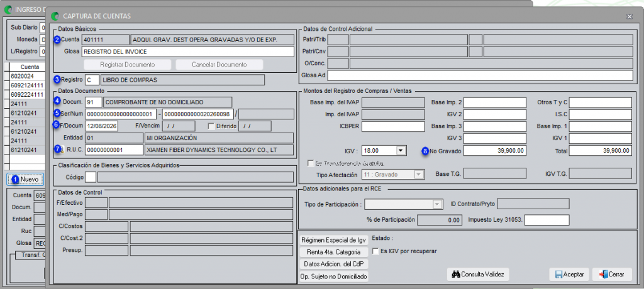Open Régimen Especial de Igv
Image resolution: width=644 pixels, height=289 pixels.
(334, 240)
